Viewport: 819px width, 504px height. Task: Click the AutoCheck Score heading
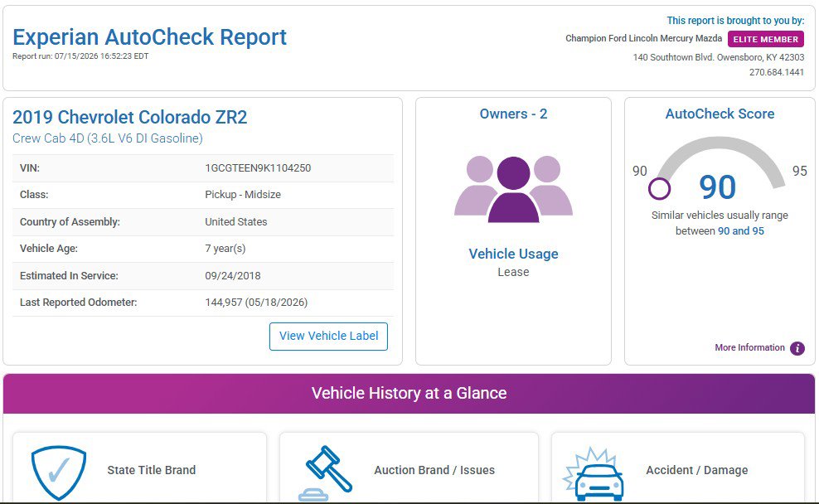point(720,114)
